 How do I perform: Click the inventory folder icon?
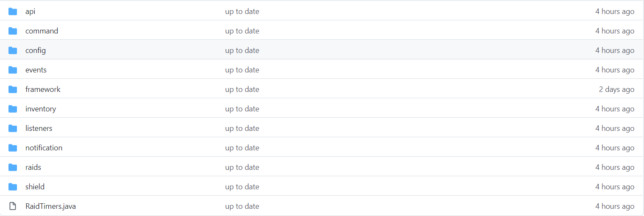(13, 109)
